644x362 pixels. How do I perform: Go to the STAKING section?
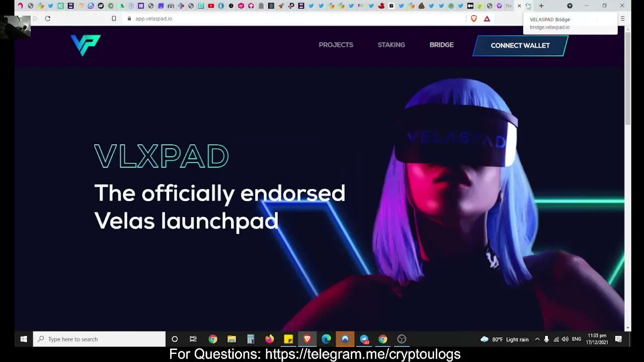[391, 45]
